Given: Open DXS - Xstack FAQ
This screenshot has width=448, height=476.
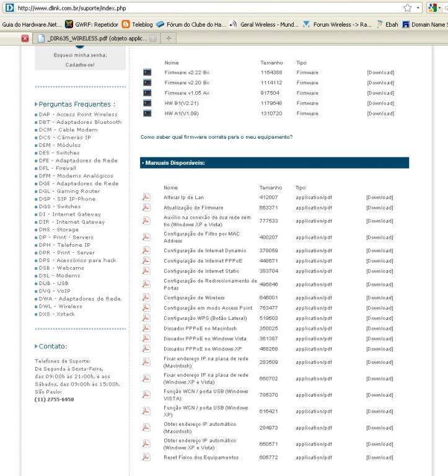Looking at the screenshot, I should coord(56,314).
